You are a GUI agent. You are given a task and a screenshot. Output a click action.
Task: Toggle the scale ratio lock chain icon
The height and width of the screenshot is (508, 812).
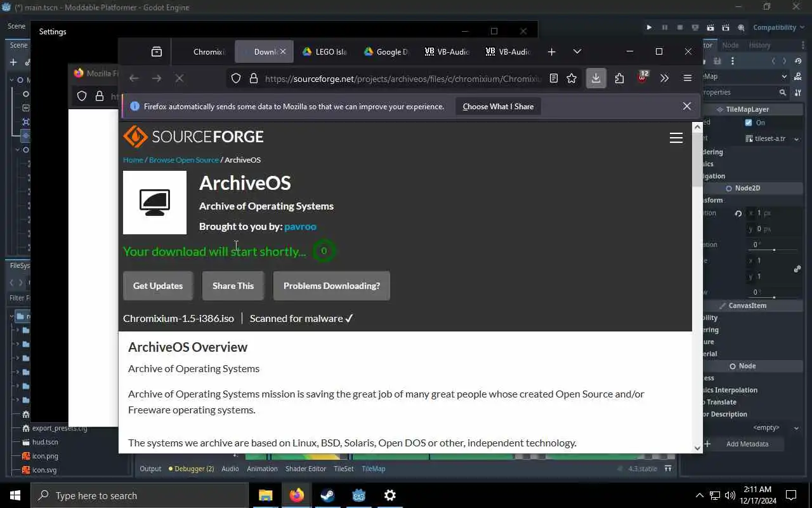tap(797, 269)
